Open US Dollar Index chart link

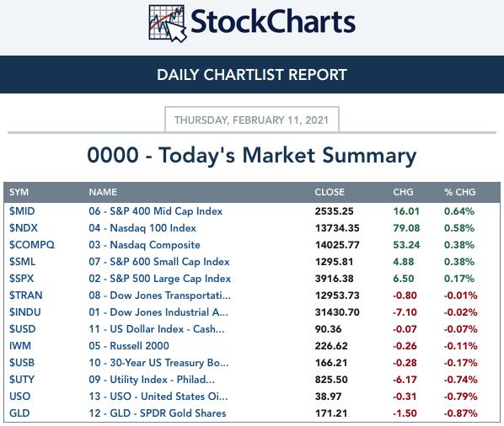coord(157,329)
